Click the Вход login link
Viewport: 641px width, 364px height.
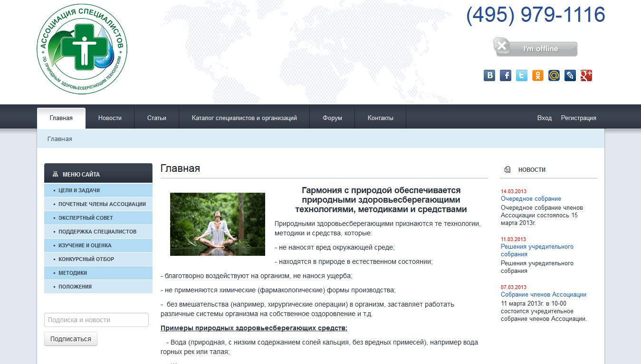pos(545,118)
